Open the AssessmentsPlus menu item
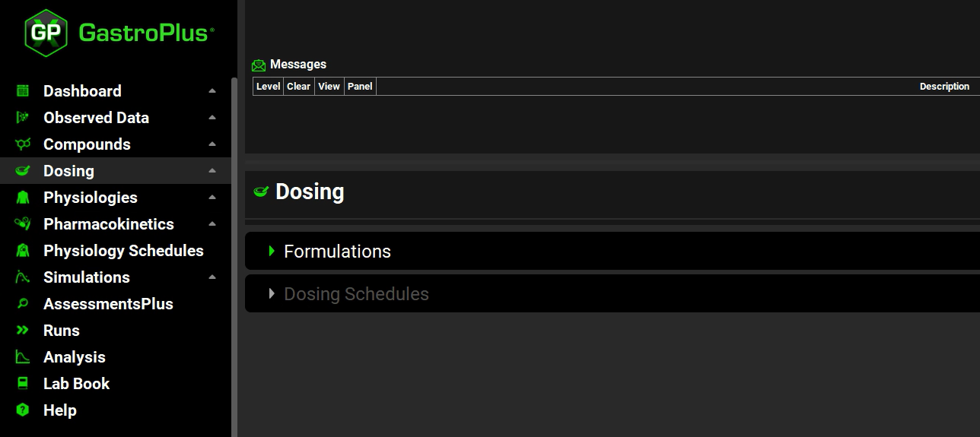 click(x=108, y=304)
